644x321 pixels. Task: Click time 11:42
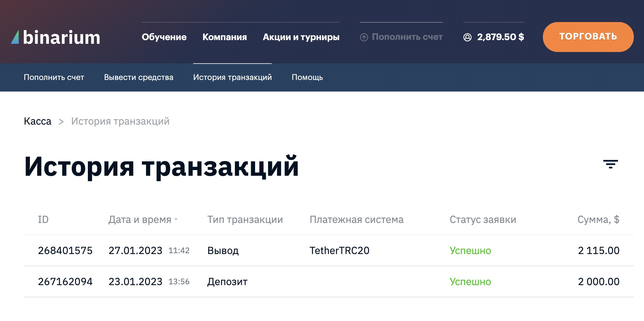click(x=179, y=250)
